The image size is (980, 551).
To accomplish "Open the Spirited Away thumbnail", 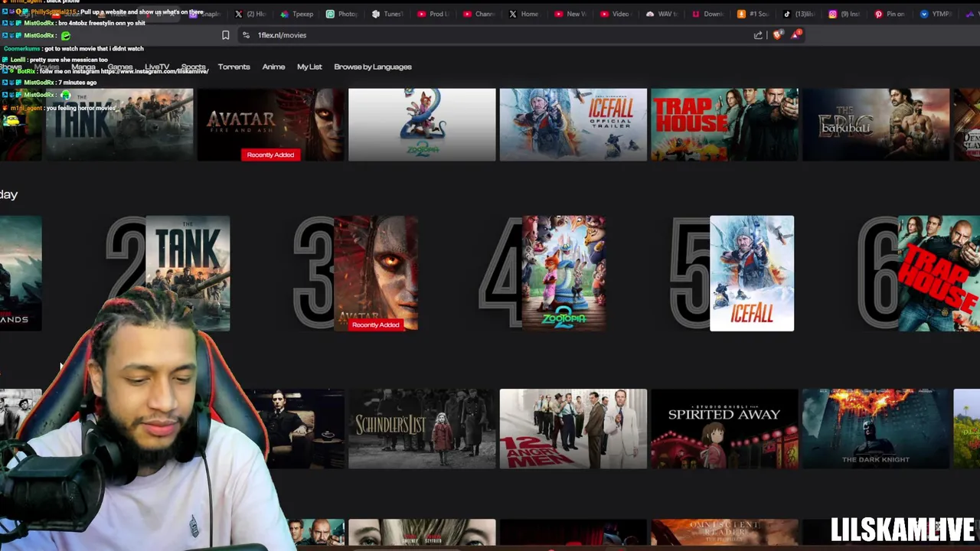I will click(x=724, y=429).
